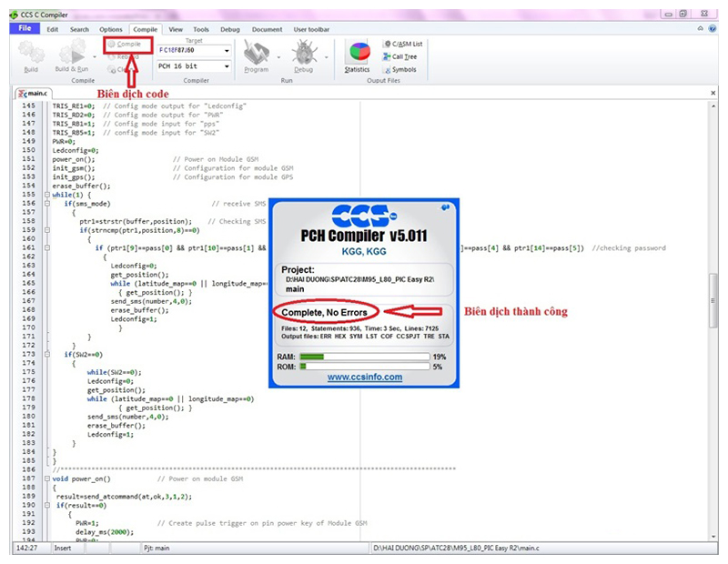This screenshot has height=564, width=728.
Task: Collapse the if(result==0) block at line 190
Action: coord(47,505)
